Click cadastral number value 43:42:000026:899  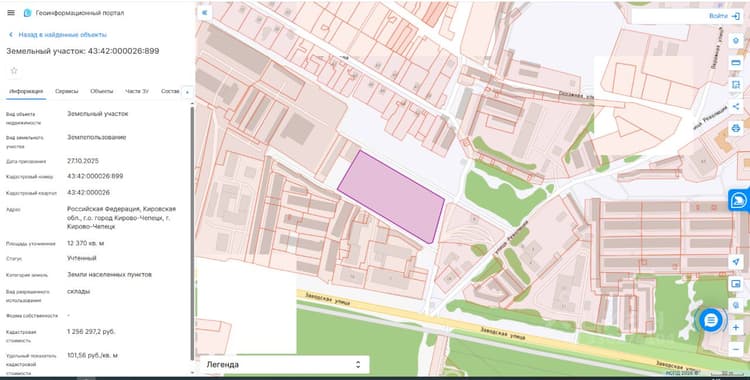click(95, 176)
